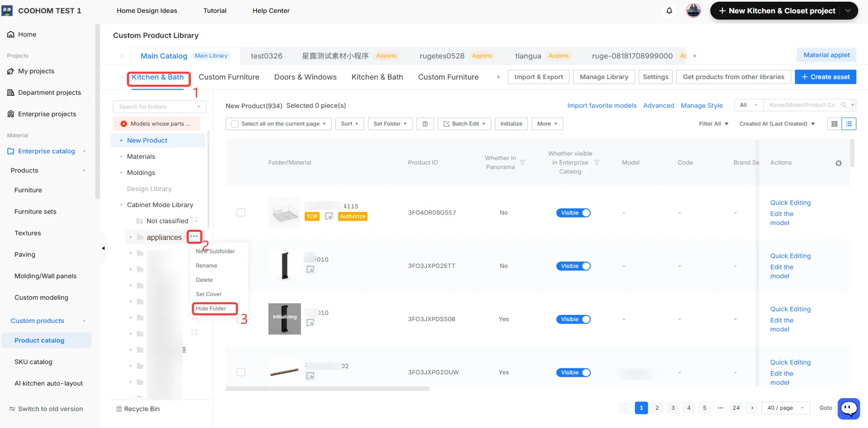
Task: Check Select all on current page
Action: [x=235, y=124]
